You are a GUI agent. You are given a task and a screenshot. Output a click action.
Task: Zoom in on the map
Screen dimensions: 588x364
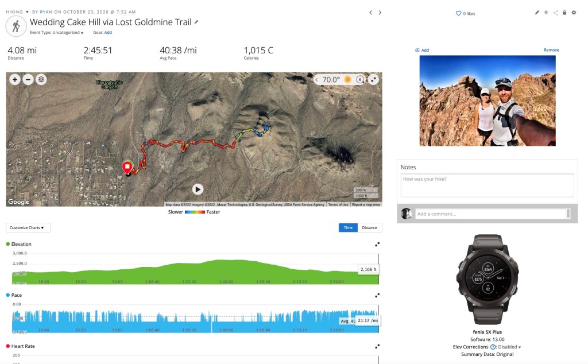pyautogui.click(x=14, y=80)
